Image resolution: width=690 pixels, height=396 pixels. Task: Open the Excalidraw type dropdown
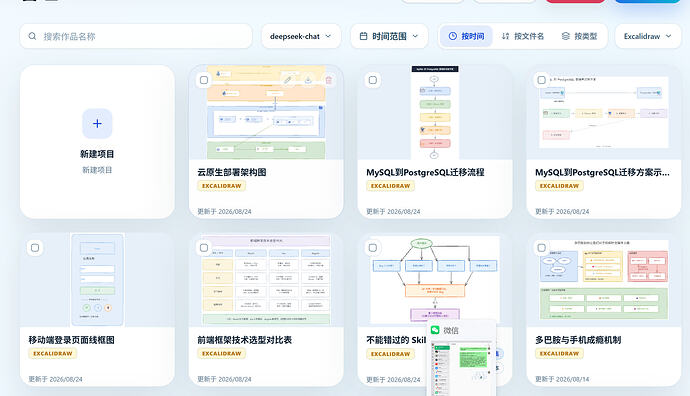pyautogui.click(x=648, y=36)
